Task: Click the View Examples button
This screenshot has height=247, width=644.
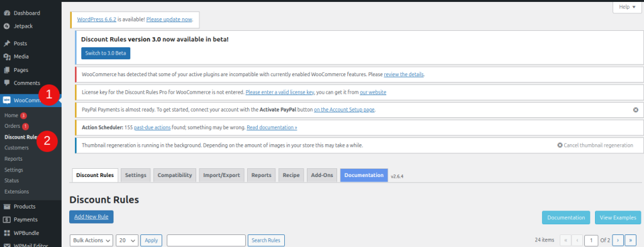Action: [618, 218]
